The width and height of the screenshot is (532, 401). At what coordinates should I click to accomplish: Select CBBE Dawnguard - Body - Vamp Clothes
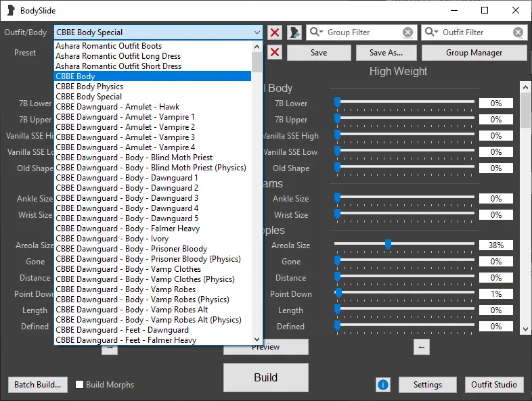pos(153,269)
